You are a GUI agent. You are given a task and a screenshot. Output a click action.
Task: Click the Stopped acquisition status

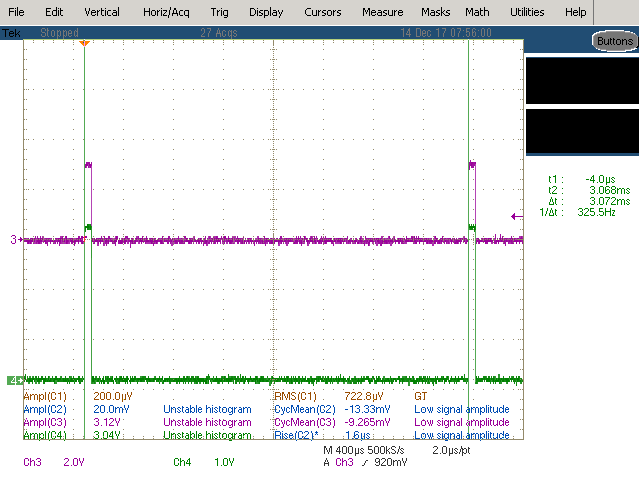pos(59,33)
